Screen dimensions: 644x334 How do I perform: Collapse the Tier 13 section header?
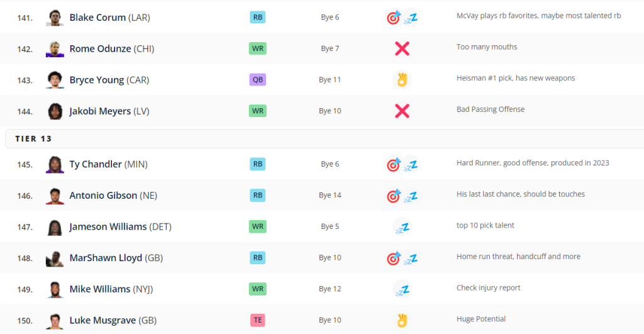click(x=34, y=138)
